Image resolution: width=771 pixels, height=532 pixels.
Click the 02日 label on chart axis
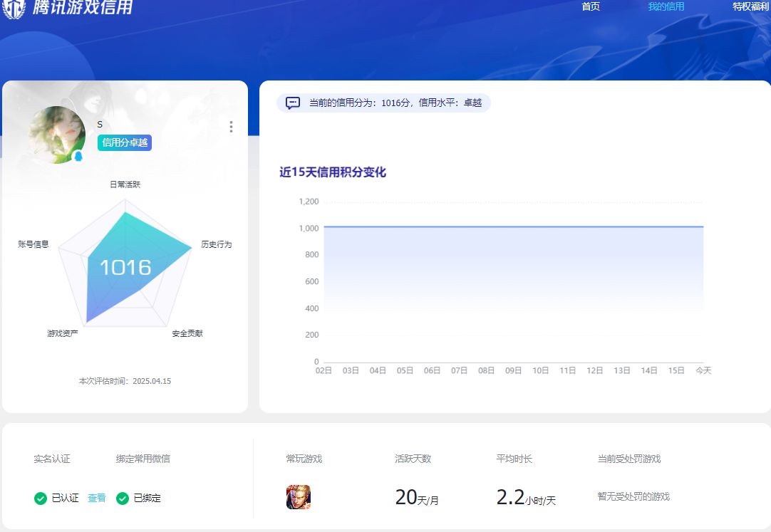[324, 370]
